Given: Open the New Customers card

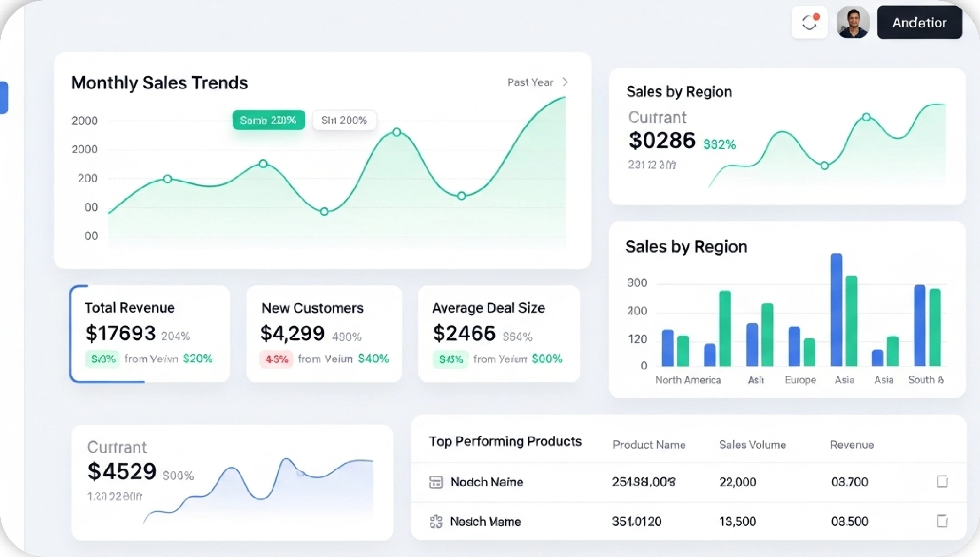Looking at the screenshot, I should pos(324,334).
